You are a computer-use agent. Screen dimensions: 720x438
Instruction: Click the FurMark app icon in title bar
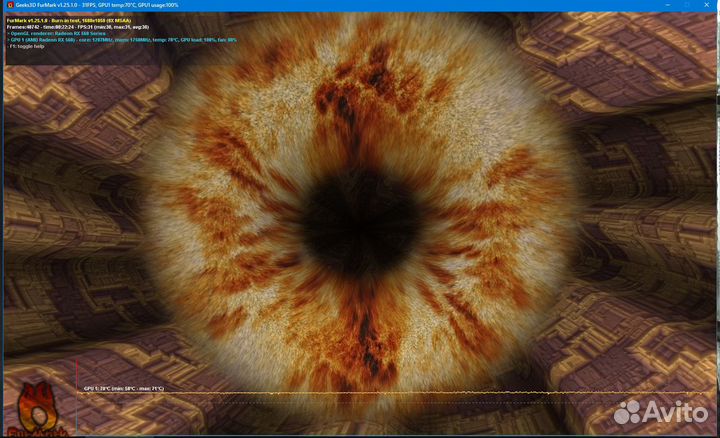(x=6, y=5)
